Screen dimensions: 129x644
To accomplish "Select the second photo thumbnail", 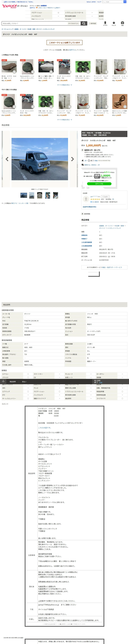I will [32, 195].
